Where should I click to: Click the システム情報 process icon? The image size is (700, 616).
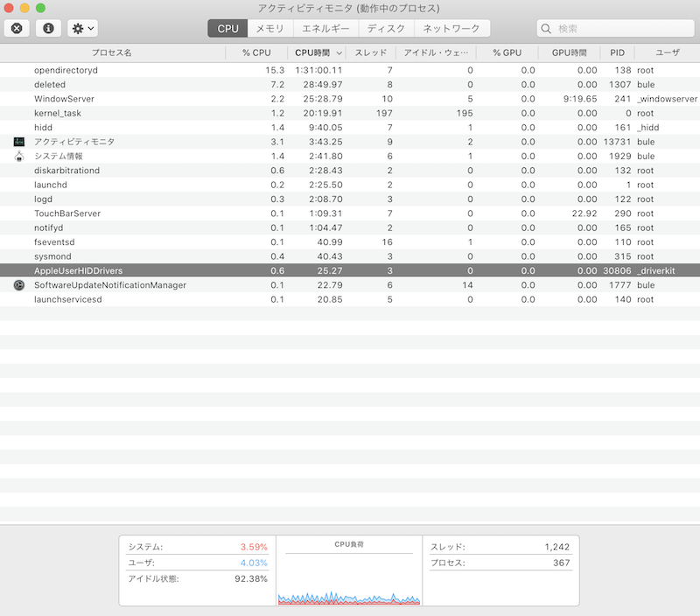click(x=19, y=156)
